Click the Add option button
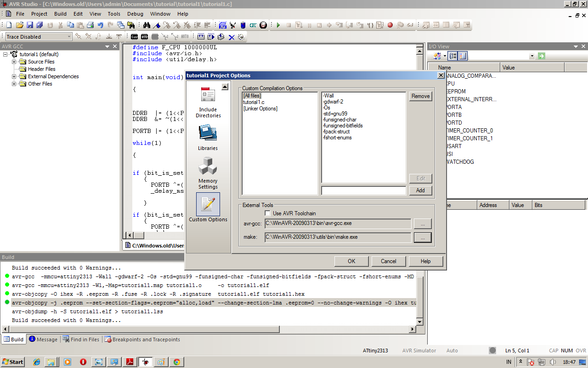This screenshot has height=368, width=588. 421,190
